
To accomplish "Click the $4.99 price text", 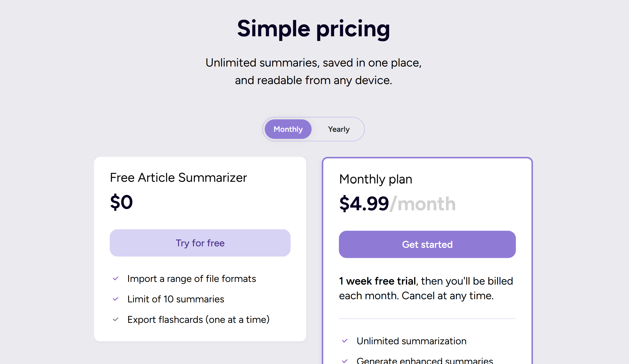I will click(364, 204).
